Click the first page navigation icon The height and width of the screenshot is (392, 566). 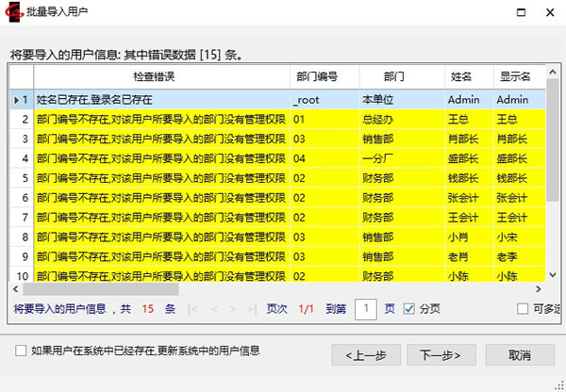tap(195, 308)
